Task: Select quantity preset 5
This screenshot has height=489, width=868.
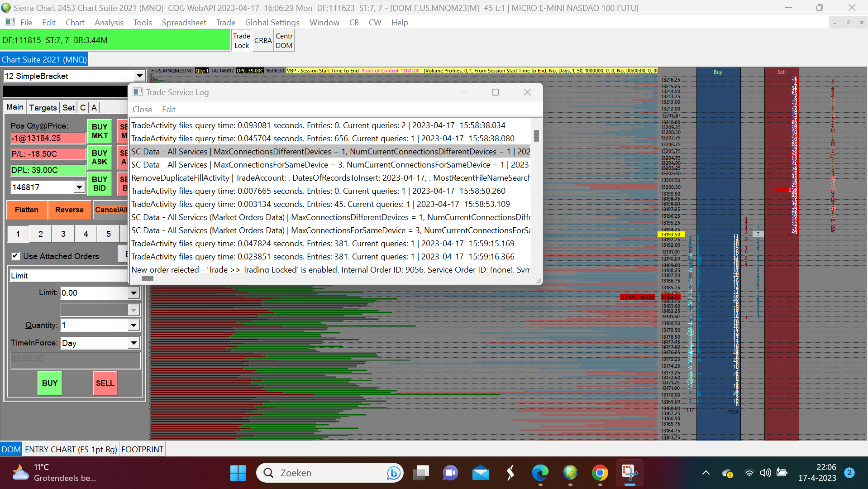Action: click(x=109, y=234)
